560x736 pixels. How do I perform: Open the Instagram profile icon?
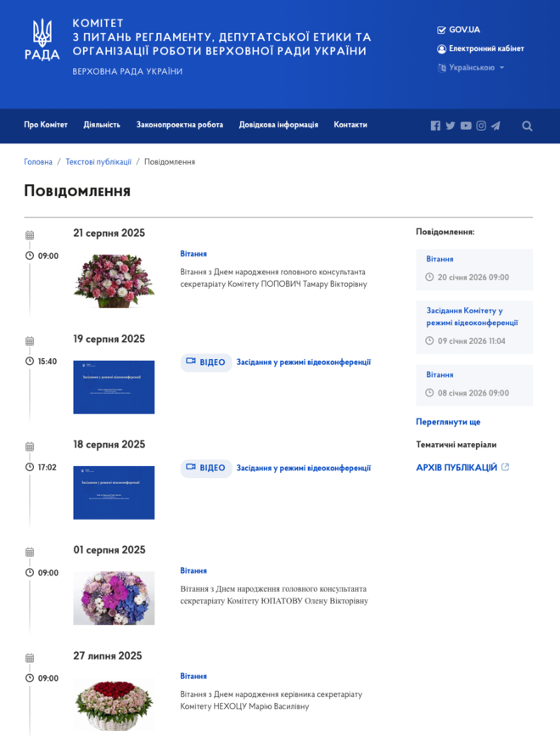(x=481, y=126)
